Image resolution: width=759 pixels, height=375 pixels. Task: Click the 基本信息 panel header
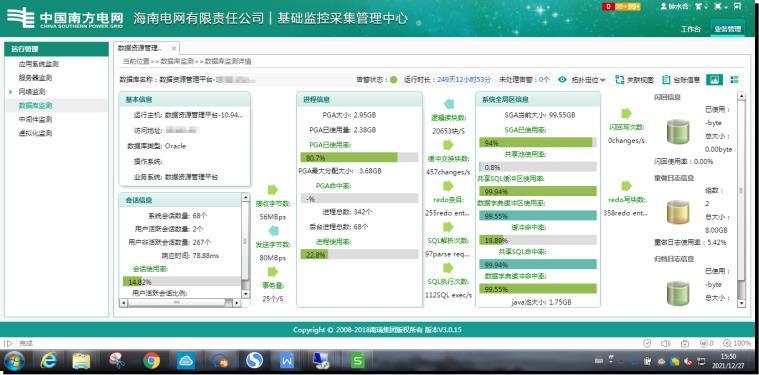184,99
